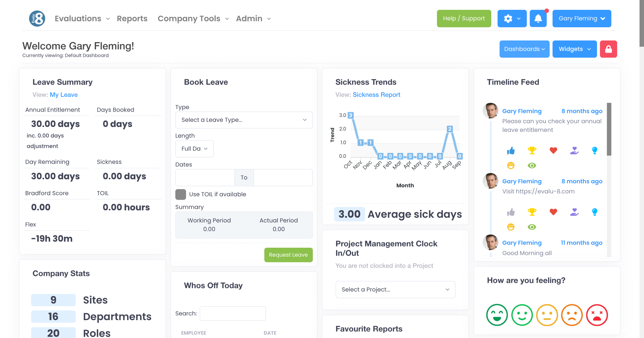Select the angry red face mood
This screenshot has height=338, width=644.
(x=597, y=315)
